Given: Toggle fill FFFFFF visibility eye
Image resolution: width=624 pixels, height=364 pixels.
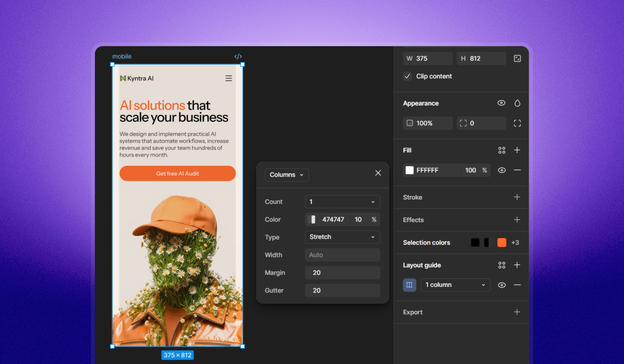Looking at the screenshot, I should [x=501, y=170].
